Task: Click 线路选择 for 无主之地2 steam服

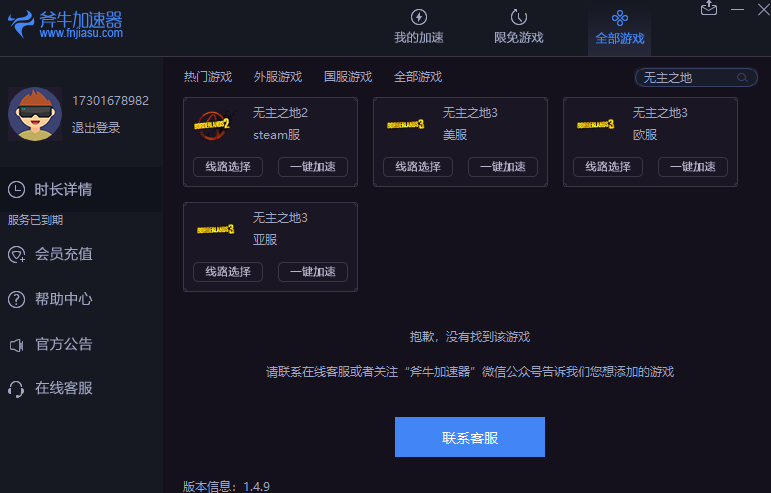Action: coord(228,167)
